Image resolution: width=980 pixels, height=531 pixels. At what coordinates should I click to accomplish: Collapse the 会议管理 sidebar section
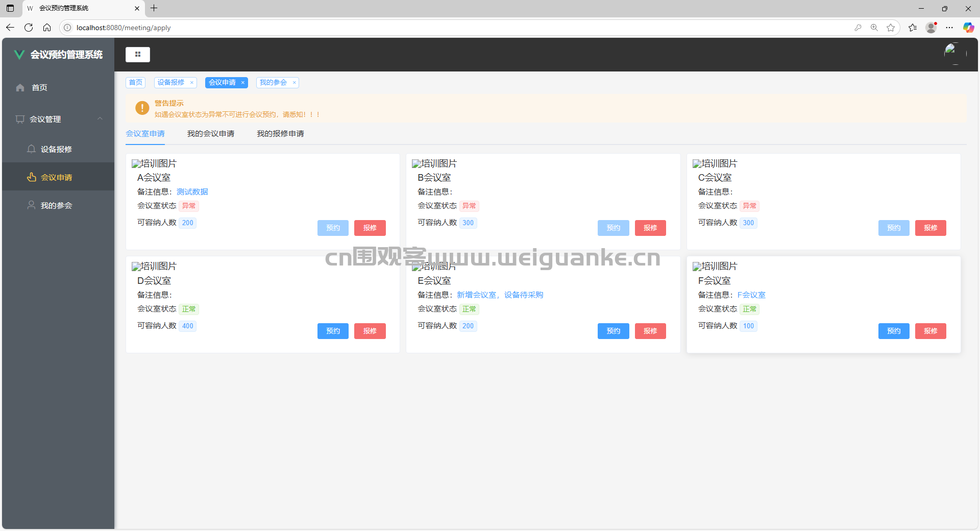coord(100,118)
